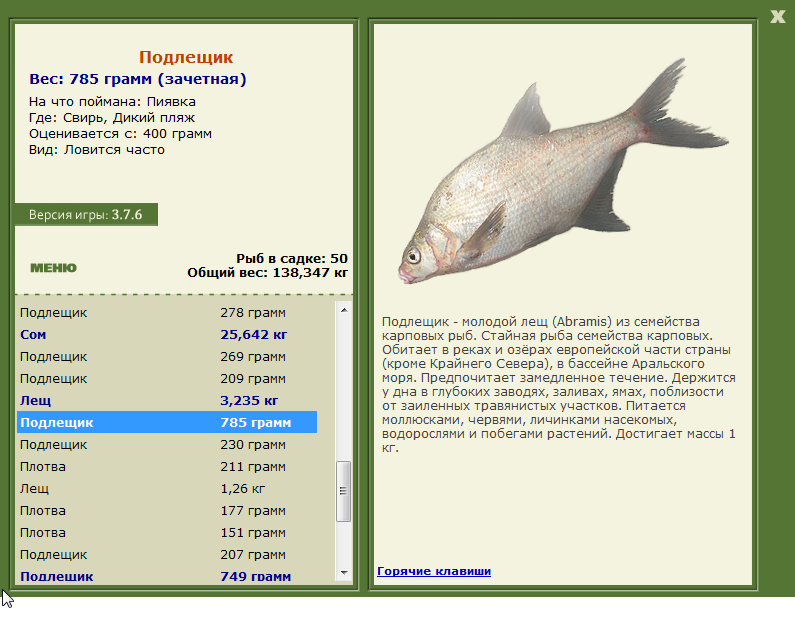This screenshot has height=621, width=795.
Task: Open the МЕНЮ menu
Action: click(53, 268)
